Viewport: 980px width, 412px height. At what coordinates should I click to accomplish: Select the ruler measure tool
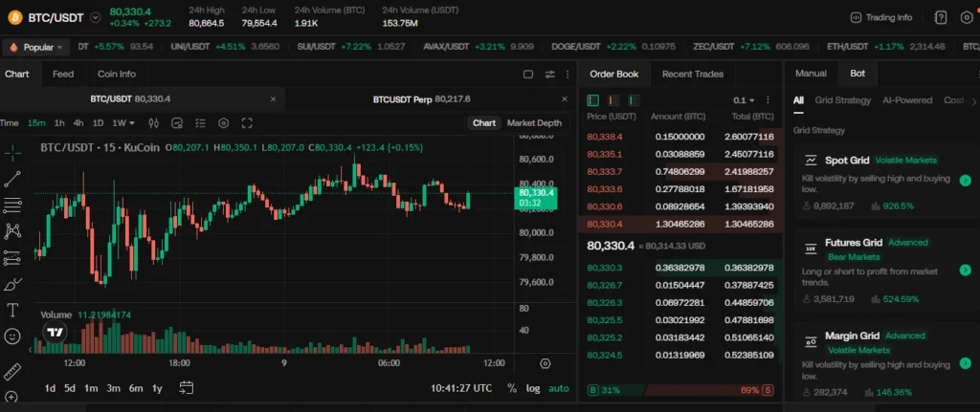pos(11,372)
